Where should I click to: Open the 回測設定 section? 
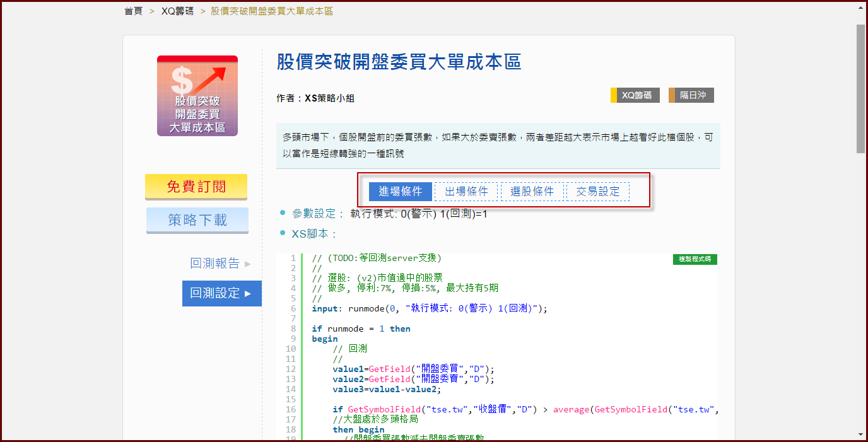[x=221, y=293]
